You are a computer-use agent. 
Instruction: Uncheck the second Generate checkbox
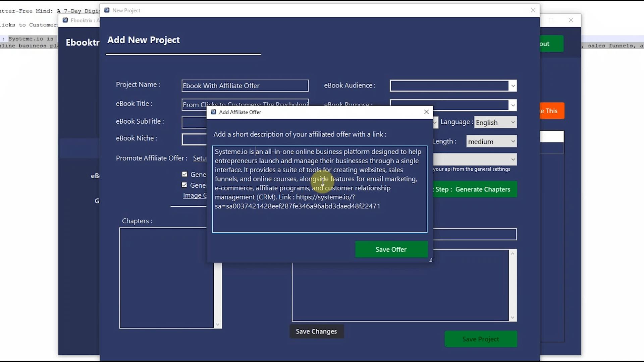pyautogui.click(x=184, y=185)
